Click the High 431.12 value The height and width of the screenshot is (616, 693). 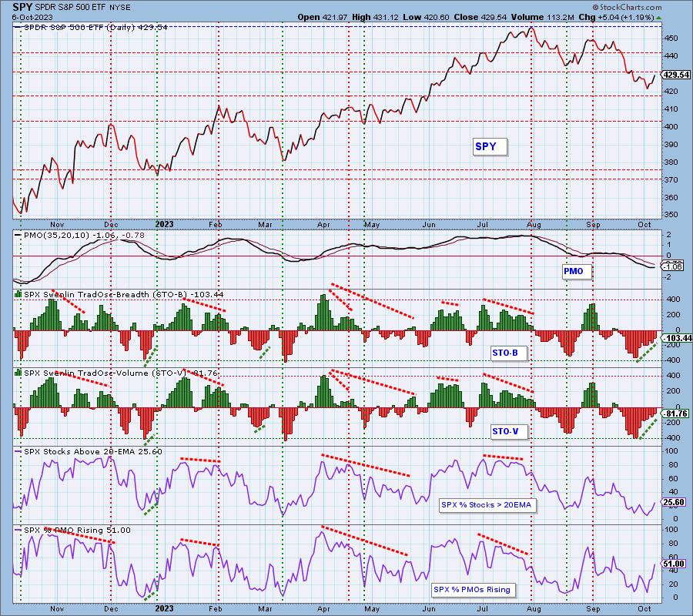click(x=375, y=17)
